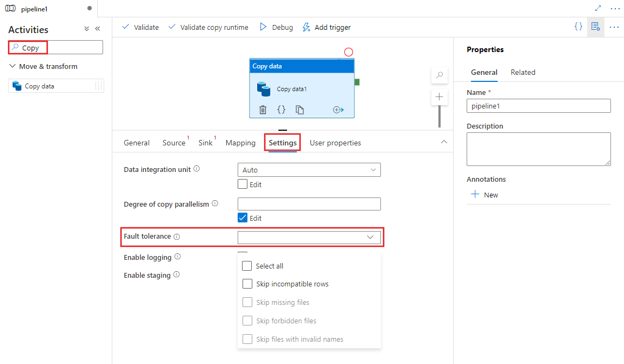Collapse the settings panel with the chevron
Screen dimensions: 624x364
444,141
